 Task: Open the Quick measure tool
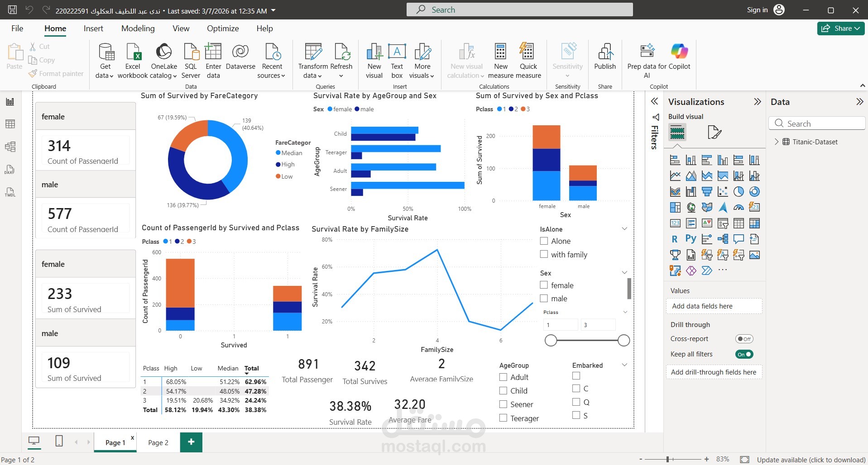528,60
